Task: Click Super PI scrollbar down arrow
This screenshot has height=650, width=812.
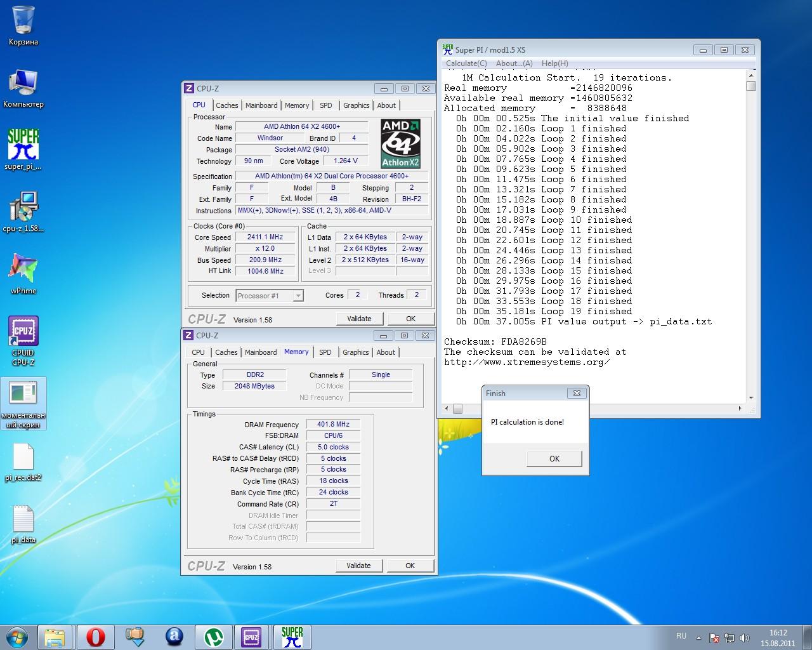Action: coord(751,398)
